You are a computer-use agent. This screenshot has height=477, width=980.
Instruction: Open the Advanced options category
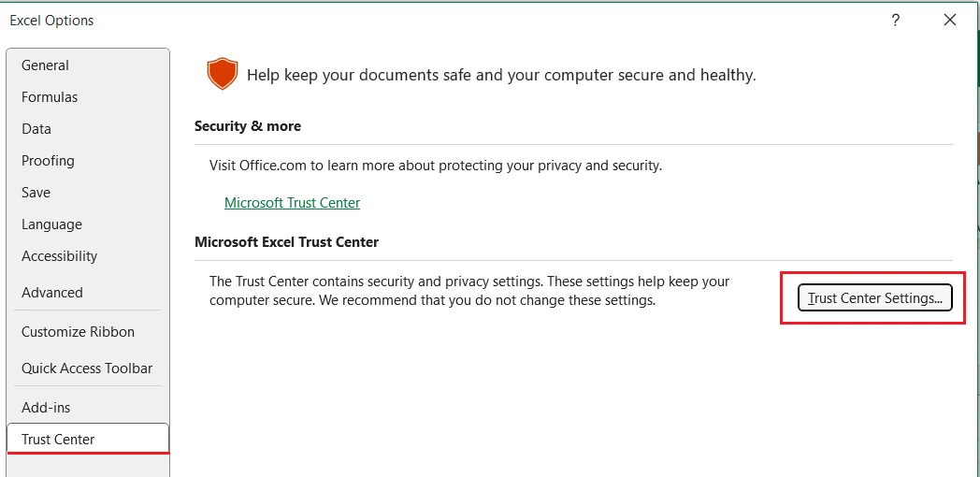tap(52, 293)
